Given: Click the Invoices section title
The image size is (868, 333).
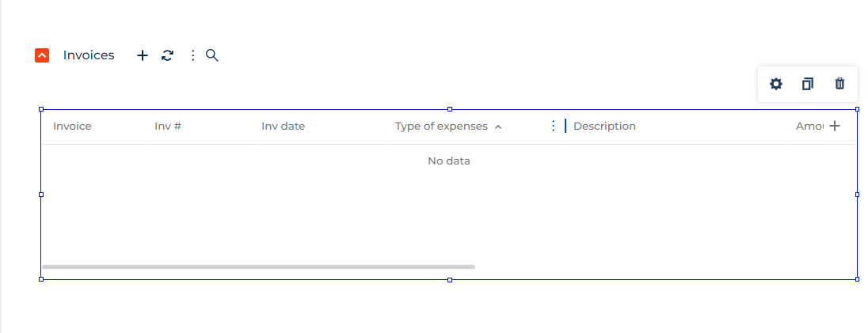Looking at the screenshot, I should click(89, 55).
